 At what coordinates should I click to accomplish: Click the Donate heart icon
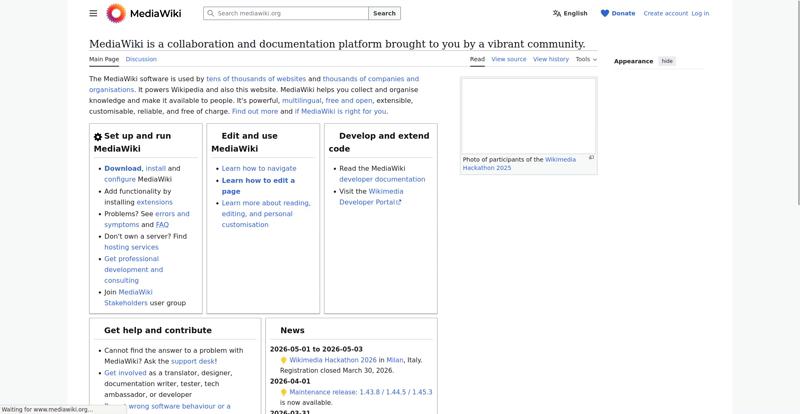605,14
